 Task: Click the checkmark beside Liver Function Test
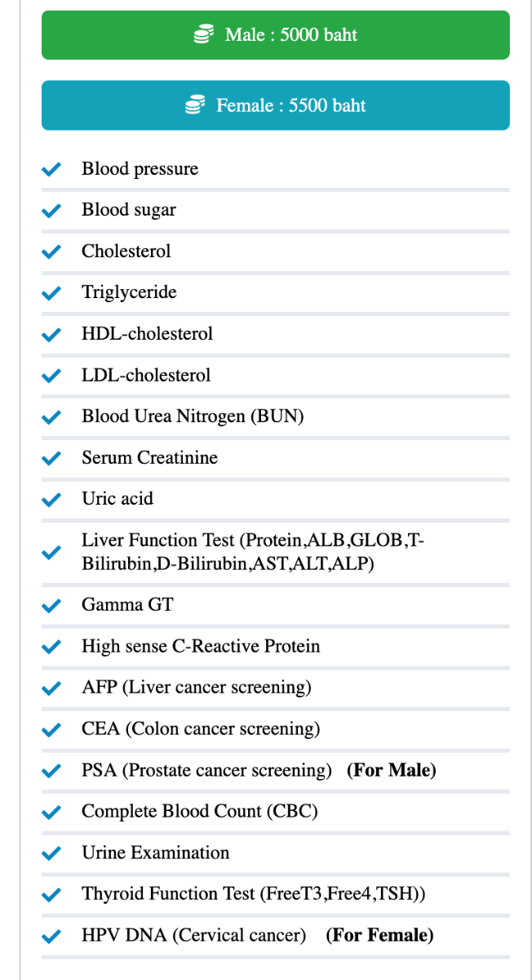[51, 552]
